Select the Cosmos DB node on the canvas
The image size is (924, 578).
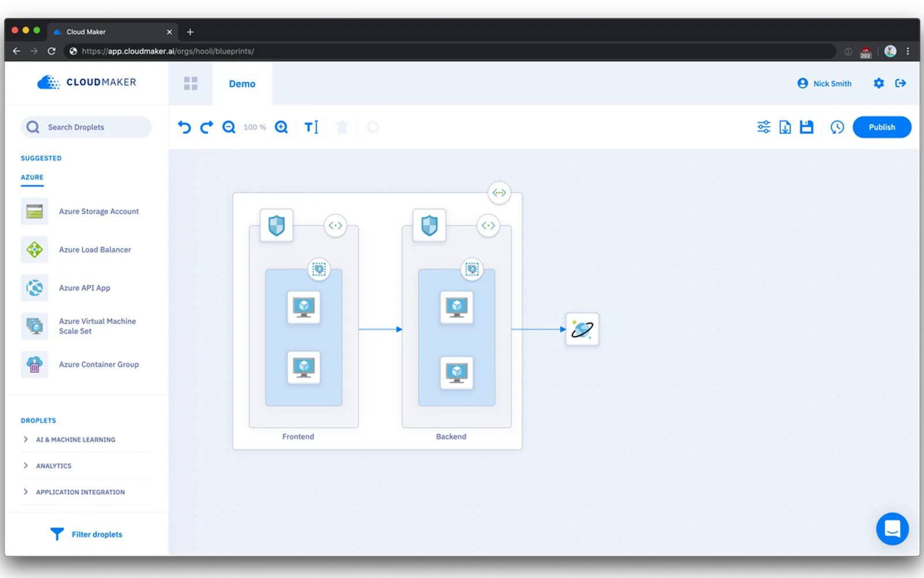(x=582, y=329)
